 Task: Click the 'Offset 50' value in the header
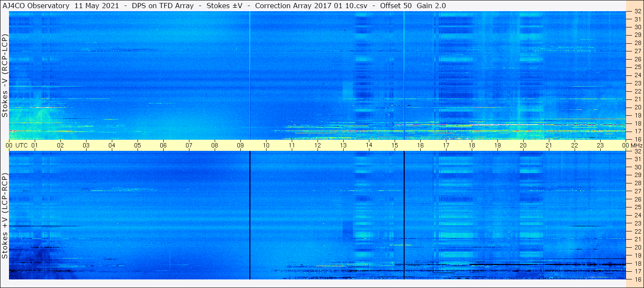point(396,6)
